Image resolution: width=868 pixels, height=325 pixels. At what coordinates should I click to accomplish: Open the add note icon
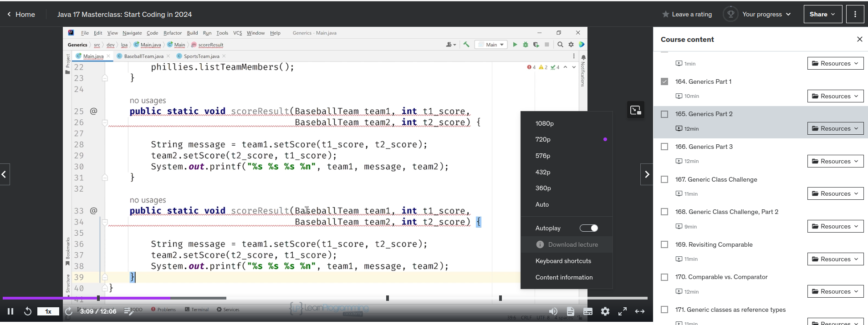[129, 311]
